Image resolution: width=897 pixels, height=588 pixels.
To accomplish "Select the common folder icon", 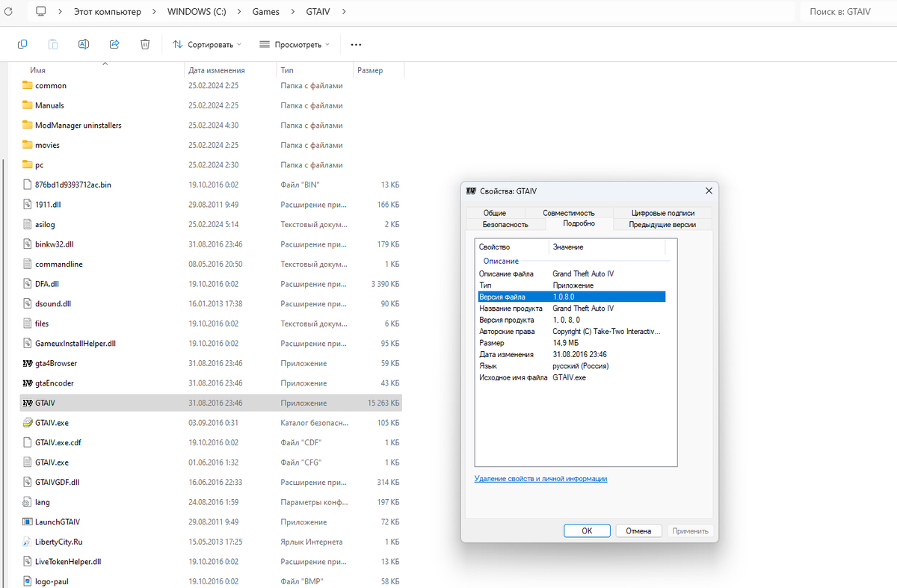I will 28,86.
